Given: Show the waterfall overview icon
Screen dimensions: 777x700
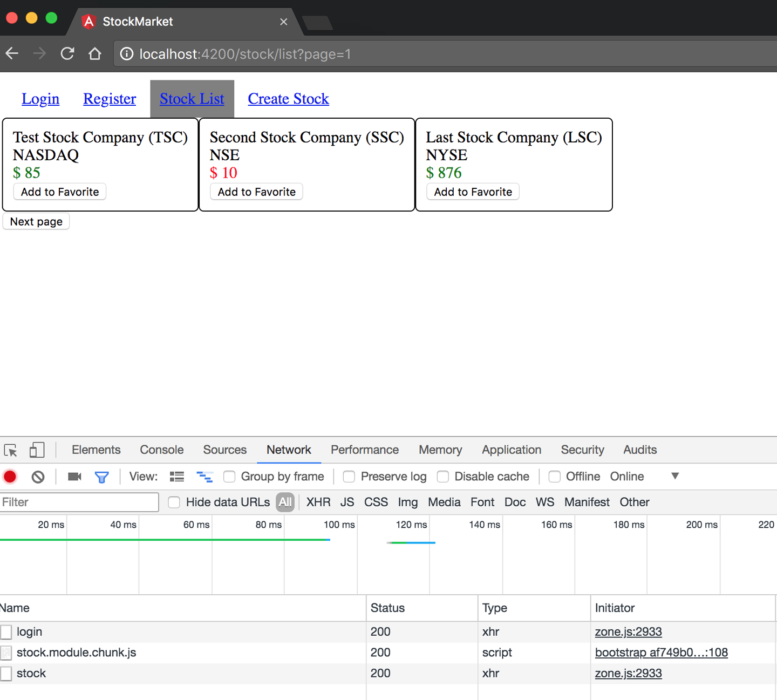Looking at the screenshot, I should pyautogui.click(x=205, y=477).
